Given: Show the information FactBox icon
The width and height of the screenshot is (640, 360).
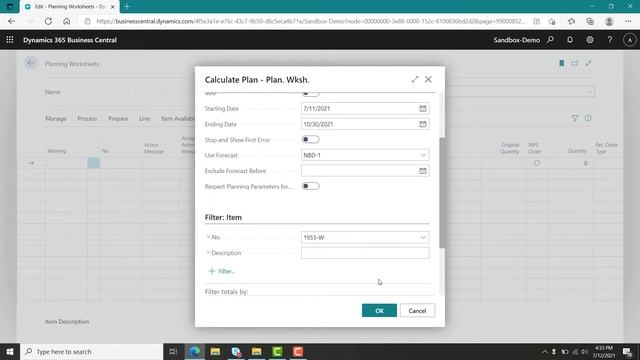Looking at the screenshot, I should [588, 118].
